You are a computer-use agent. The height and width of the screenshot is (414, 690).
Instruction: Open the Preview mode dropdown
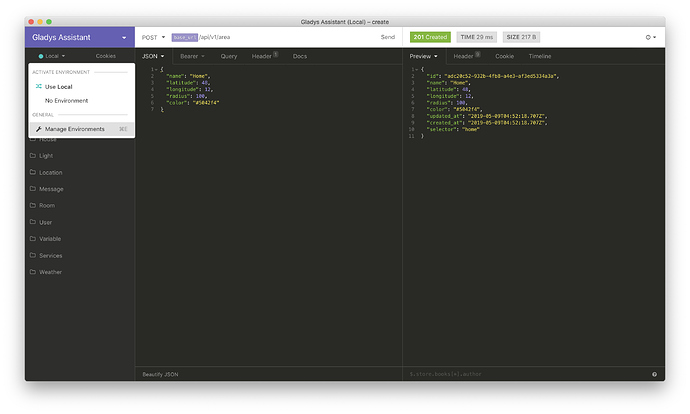click(x=423, y=56)
